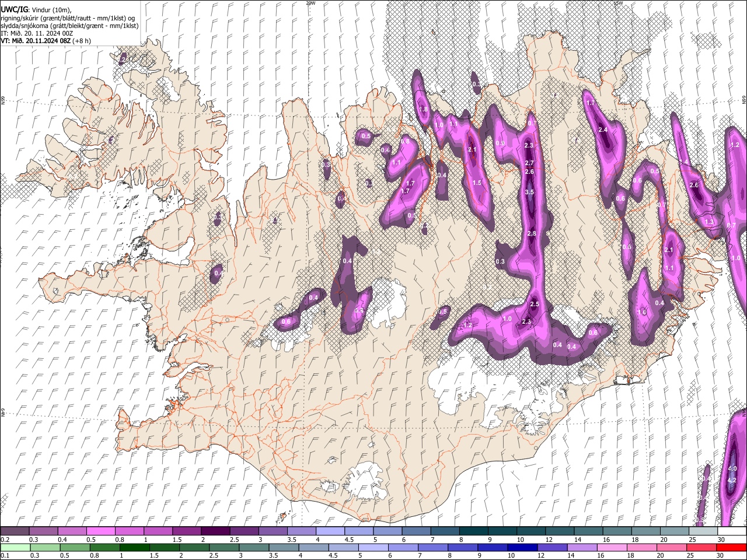Screen dimensions: 747x560
Task: Click the header line 'slydda/snjókoma (grátt/bleikt/grænt - mm/1klst)'
Action: 69,26
